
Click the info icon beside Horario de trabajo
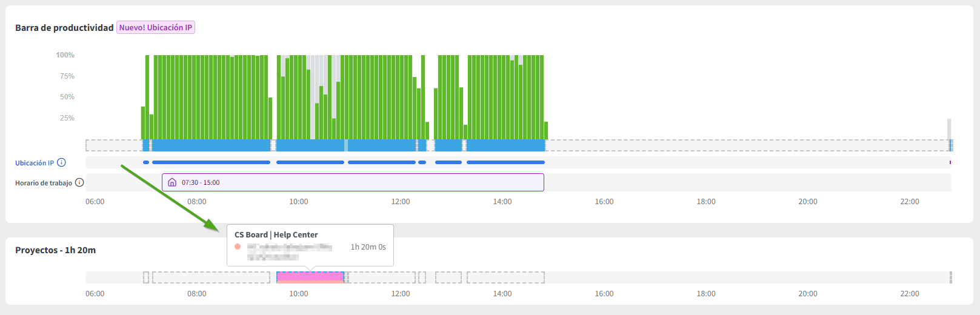pyautogui.click(x=79, y=182)
